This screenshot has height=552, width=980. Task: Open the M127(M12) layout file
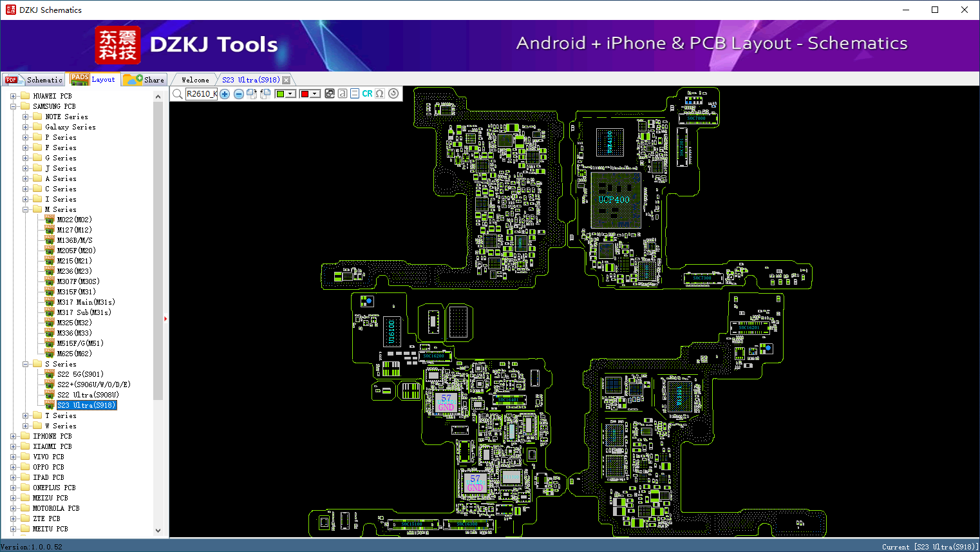coord(74,230)
